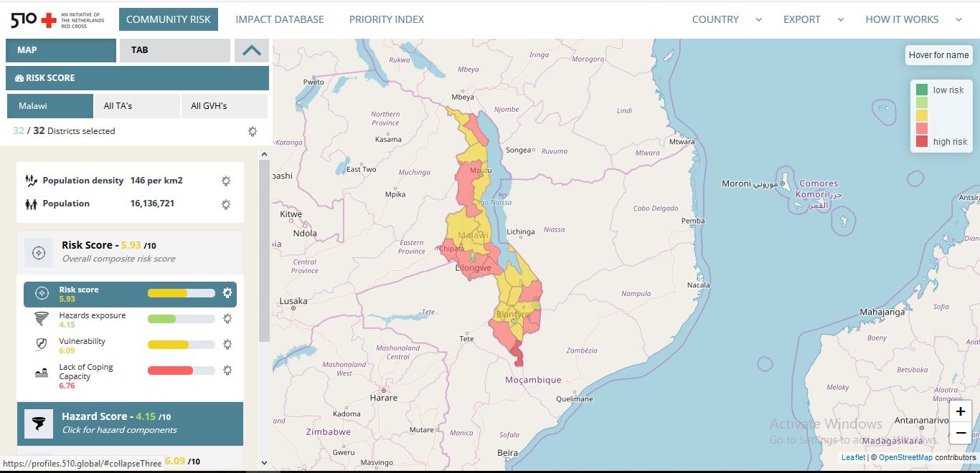980x473 pixels.
Task: Open the IMPACT DATABASE page
Action: (x=280, y=19)
